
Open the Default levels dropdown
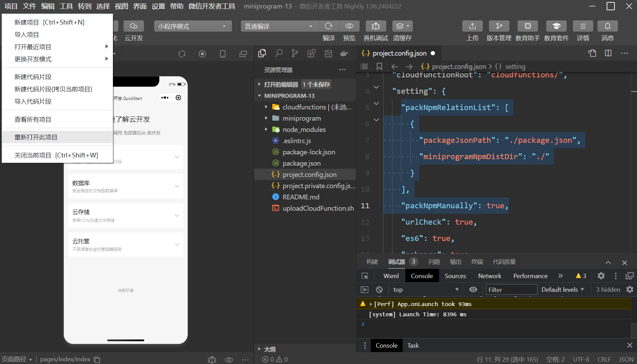click(x=563, y=289)
